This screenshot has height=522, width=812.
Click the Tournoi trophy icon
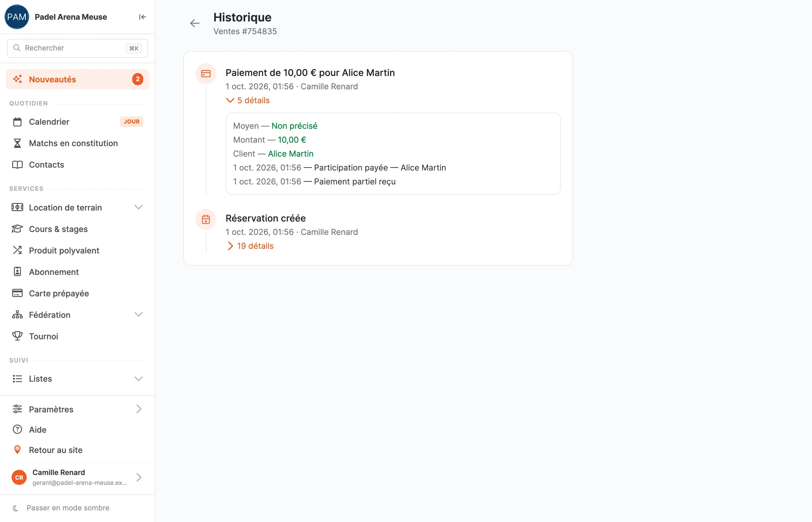coord(17,336)
